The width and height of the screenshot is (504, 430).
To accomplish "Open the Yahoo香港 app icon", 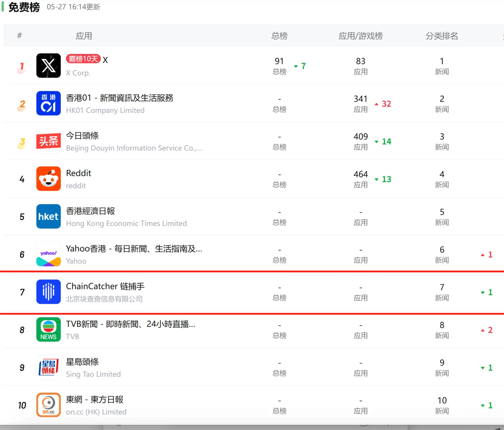I will (x=48, y=254).
